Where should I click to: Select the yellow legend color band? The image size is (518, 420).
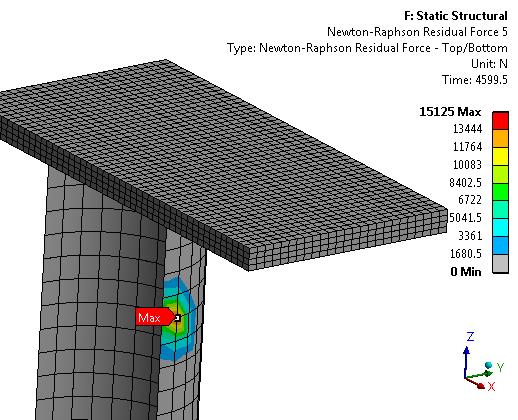[x=500, y=156]
